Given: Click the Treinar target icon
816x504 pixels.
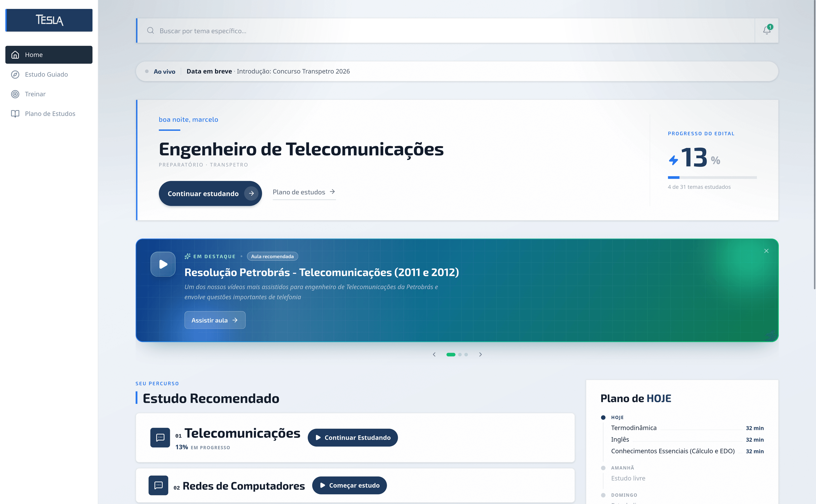Looking at the screenshot, I should [15, 94].
